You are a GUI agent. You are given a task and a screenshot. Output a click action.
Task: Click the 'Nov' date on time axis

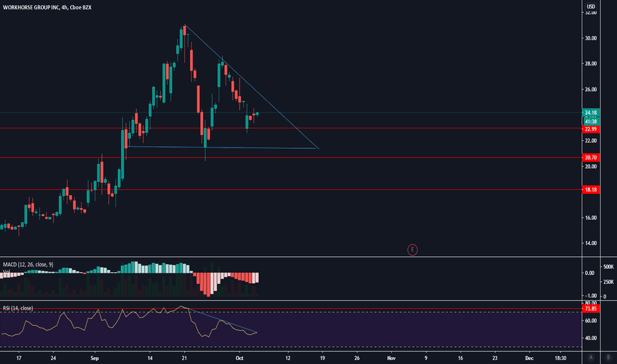(x=391, y=358)
